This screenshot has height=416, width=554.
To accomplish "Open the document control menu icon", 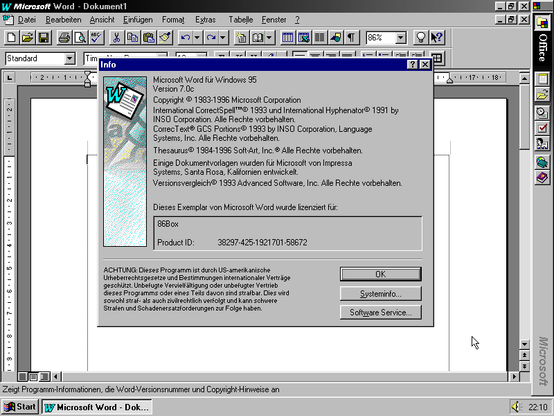I will coord(8,19).
